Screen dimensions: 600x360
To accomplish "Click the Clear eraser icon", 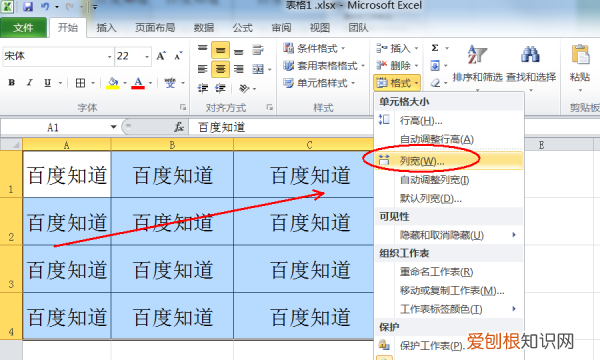I will (435, 83).
